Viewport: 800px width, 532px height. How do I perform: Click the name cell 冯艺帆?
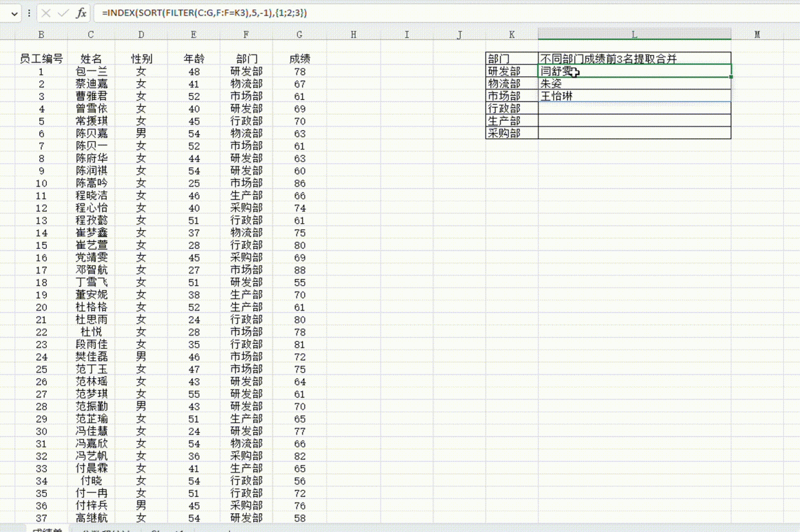point(91,456)
